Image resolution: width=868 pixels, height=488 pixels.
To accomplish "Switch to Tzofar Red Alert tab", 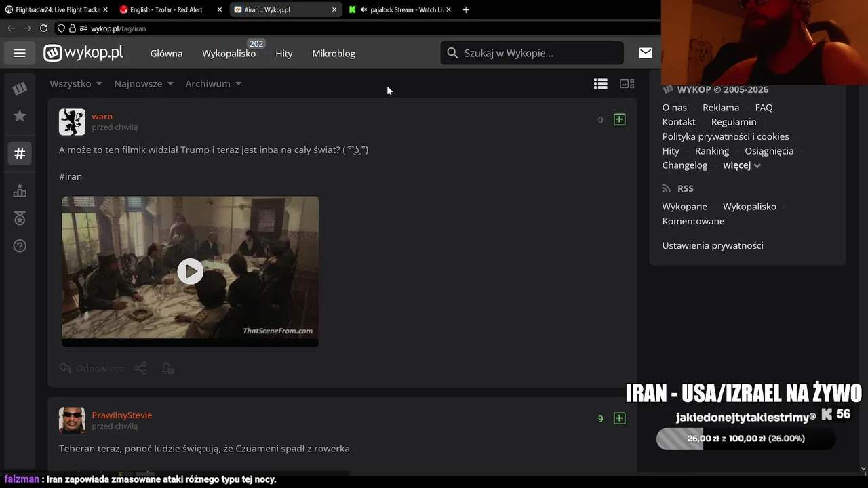I will tap(171, 9).
